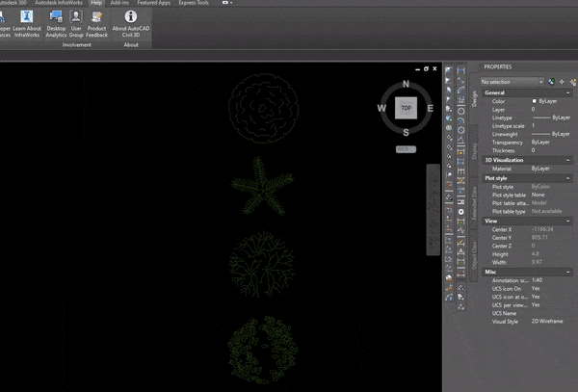Minimize the drawing viewport
The image size is (578, 392).
point(417,69)
